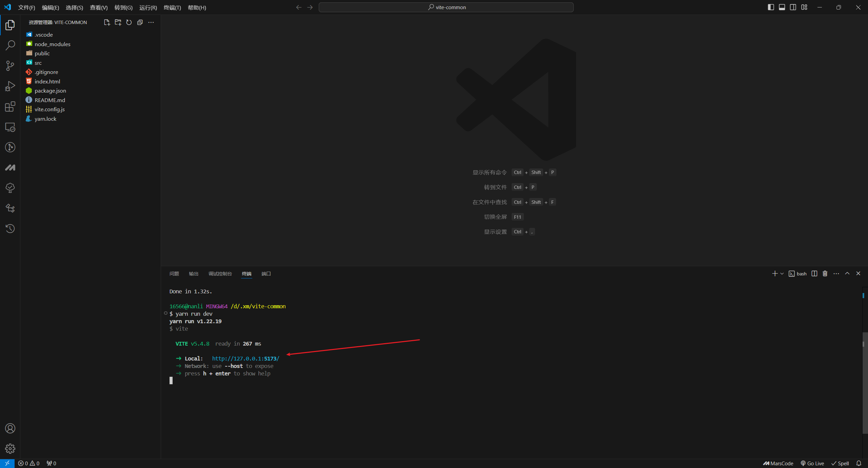Kill terminal with the trash icon

click(x=825, y=274)
